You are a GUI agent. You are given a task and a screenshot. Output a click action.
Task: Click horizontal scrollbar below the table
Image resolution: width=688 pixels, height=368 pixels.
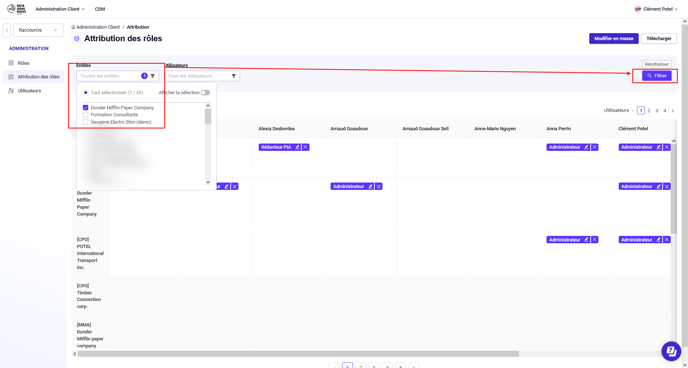[298, 354]
